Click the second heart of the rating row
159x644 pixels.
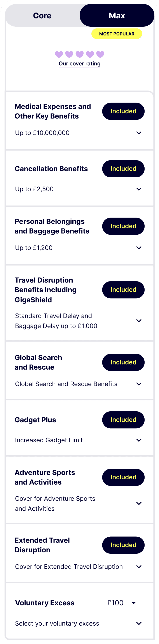click(x=69, y=54)
